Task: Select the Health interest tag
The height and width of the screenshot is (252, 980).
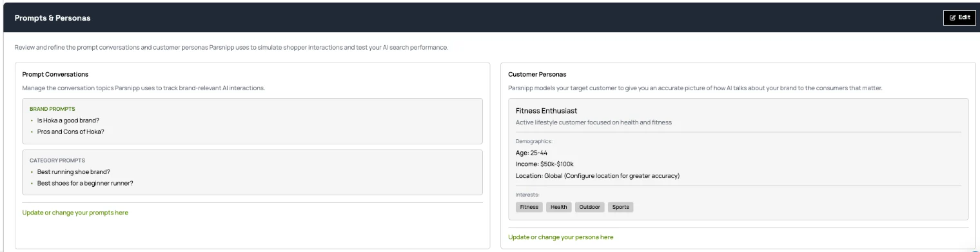Action: (x=558, y=207)
